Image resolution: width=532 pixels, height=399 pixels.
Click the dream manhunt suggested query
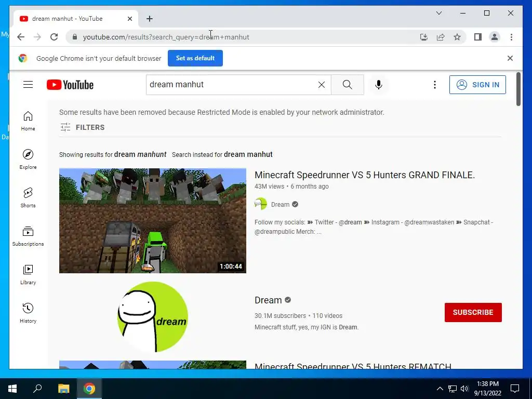[140, 154]
